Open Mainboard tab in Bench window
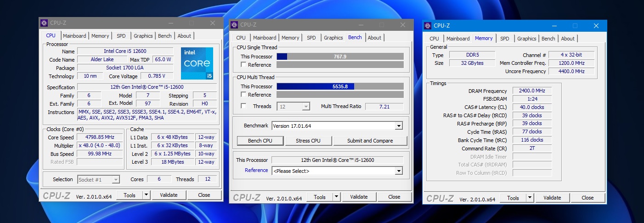The image size is (644, 223). click(265, 38)
